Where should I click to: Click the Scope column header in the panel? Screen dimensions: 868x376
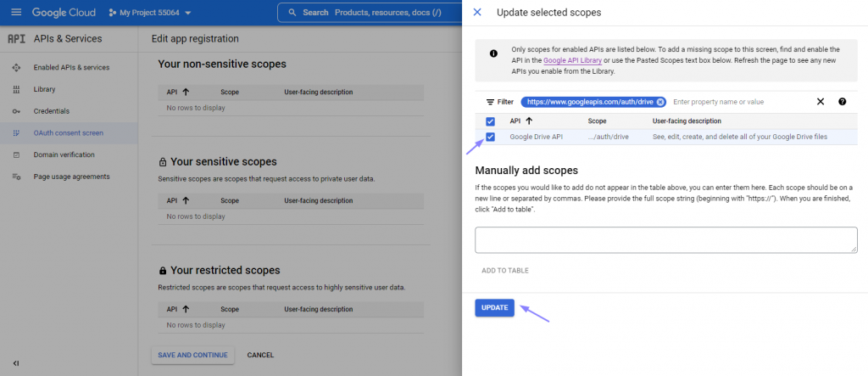point(597,121)
